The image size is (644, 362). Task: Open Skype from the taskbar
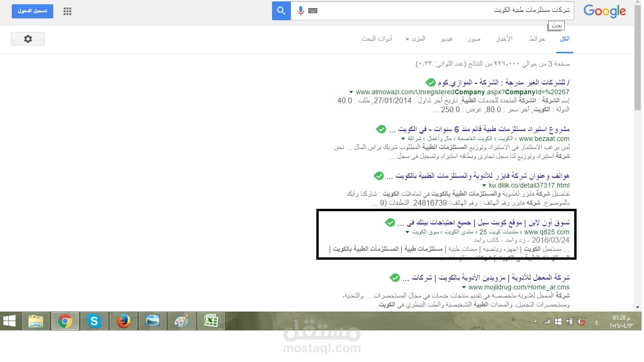click(x=94, y=321)
